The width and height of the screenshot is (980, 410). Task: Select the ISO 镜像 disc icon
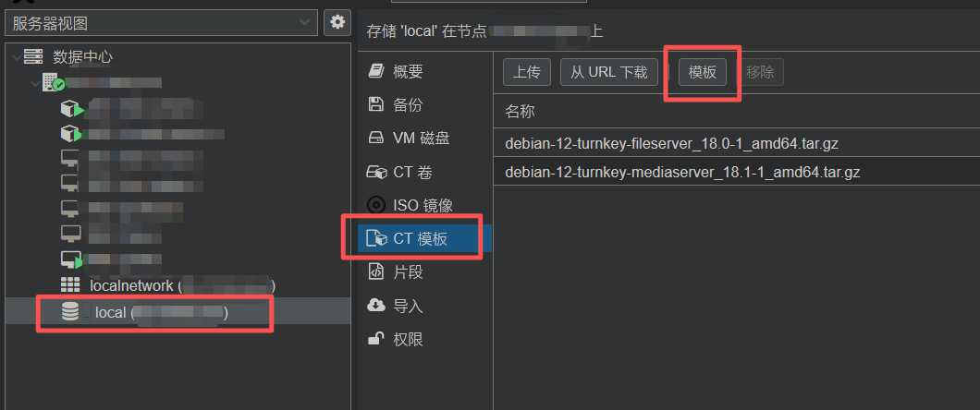[375, 204]
